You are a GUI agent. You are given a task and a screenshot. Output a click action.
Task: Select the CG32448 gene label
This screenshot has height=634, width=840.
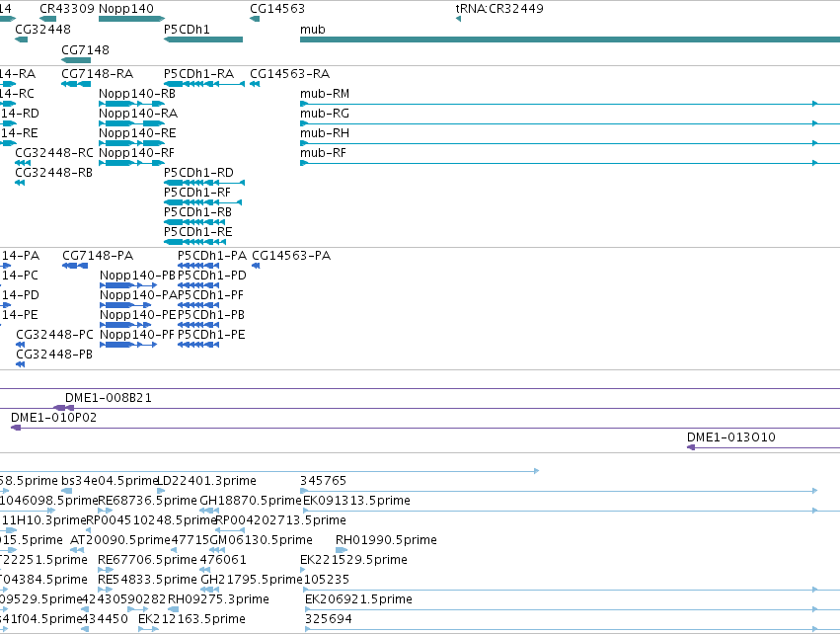click(x=42, y=30)
